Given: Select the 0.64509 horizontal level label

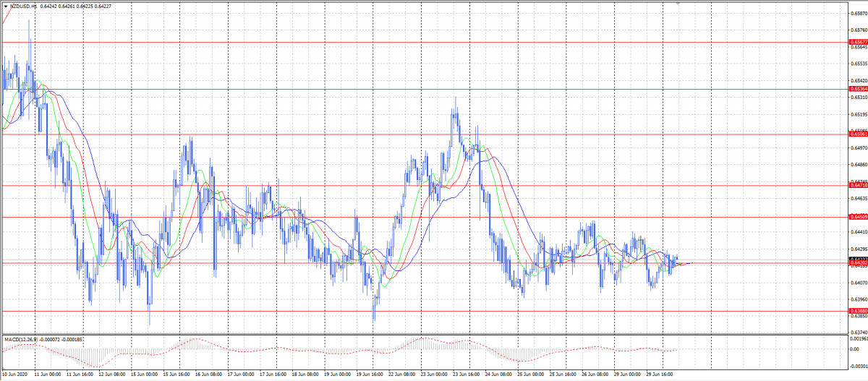Looking at the screenshot, I should tap(858, 217).
